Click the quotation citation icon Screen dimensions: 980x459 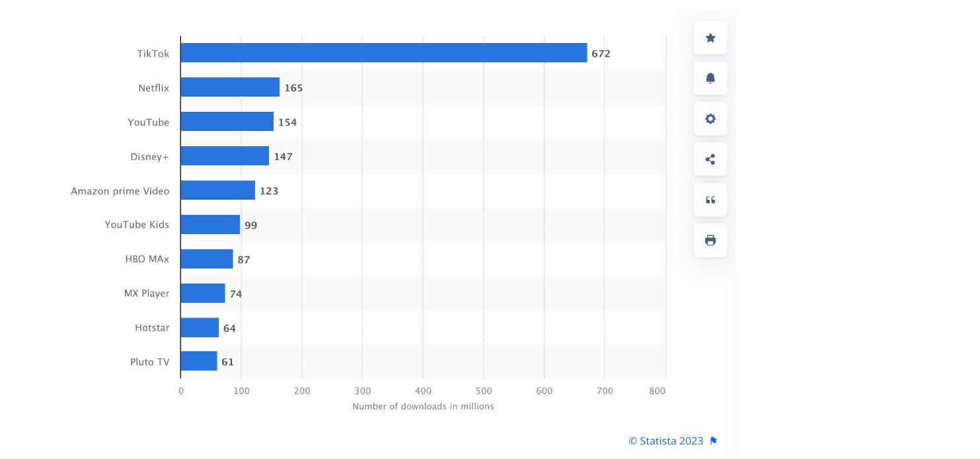[x=710, y=200]
